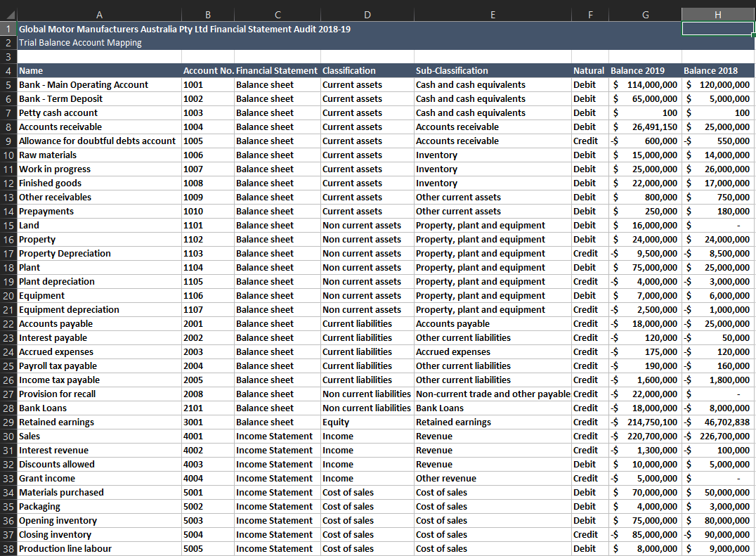Click 'Grant income' cell
The height and width of the screenshot is (556, 756).
click(99, 479)
